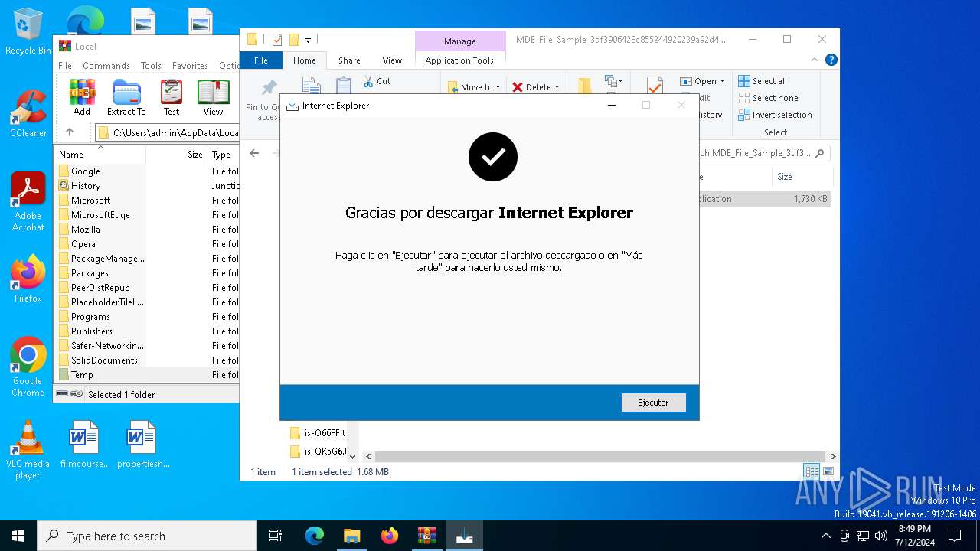Go up one folder in WinRAR
Viewport: 980px width, 551px height.
coord(70,132)
